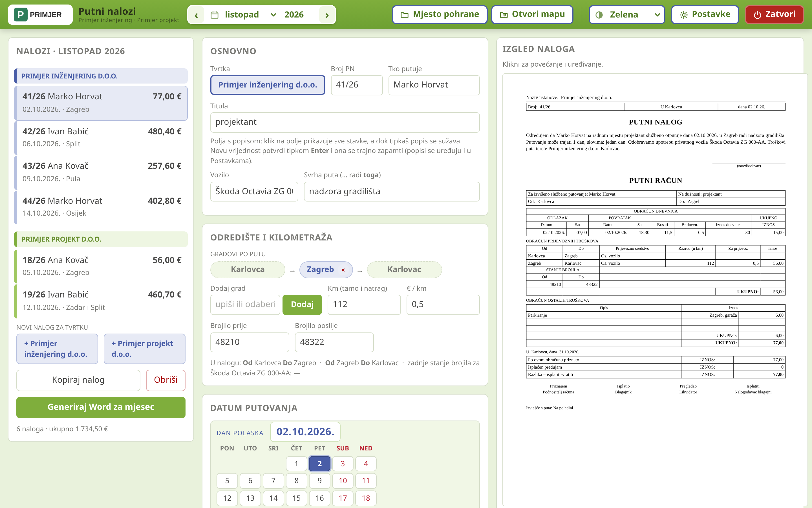
Task: Click the Obriši delete button
Action: [x=166, y=380]
